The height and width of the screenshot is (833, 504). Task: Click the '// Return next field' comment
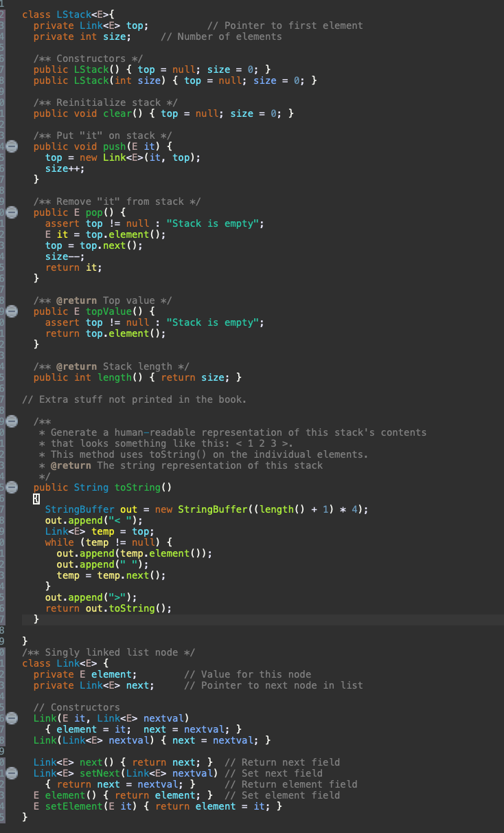[282, 762]
